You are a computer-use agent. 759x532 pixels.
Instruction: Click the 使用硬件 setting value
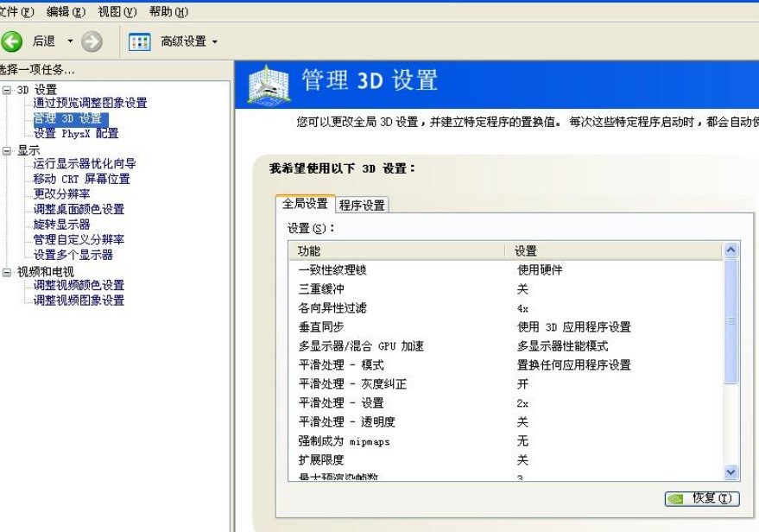(x=540, y=270)
